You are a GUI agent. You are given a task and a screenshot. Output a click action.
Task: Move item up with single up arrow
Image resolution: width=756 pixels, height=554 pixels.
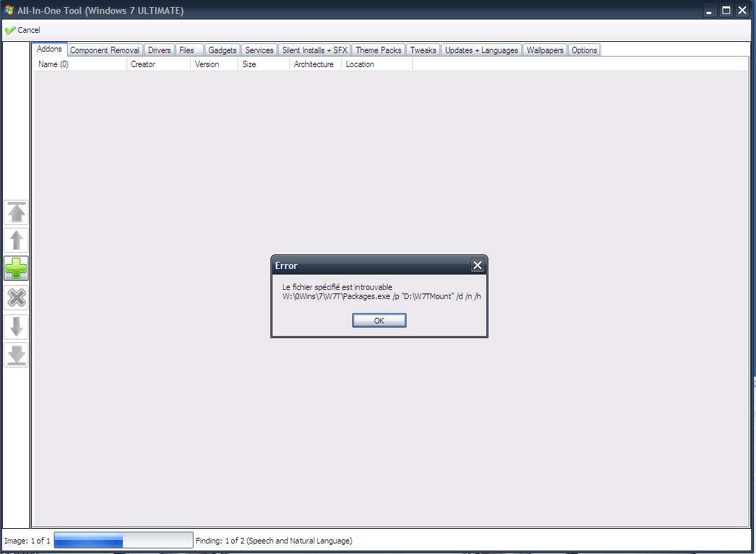click(16, 240)
